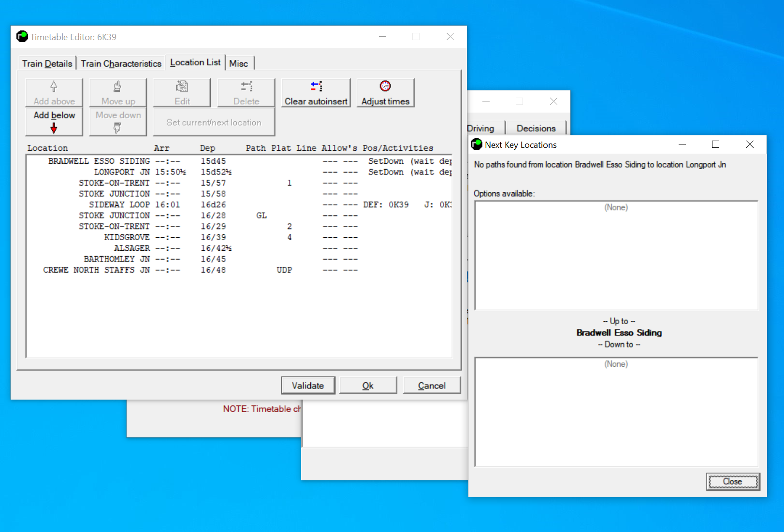Click the Move up button
784x532 pixels.
pos(118,93)
